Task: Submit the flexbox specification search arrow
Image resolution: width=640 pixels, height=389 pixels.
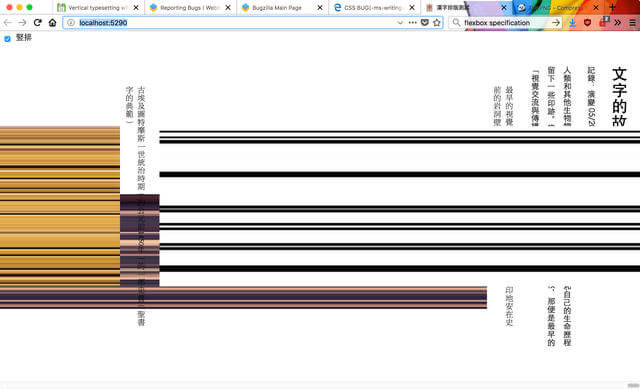Action: tap(556, 23)
